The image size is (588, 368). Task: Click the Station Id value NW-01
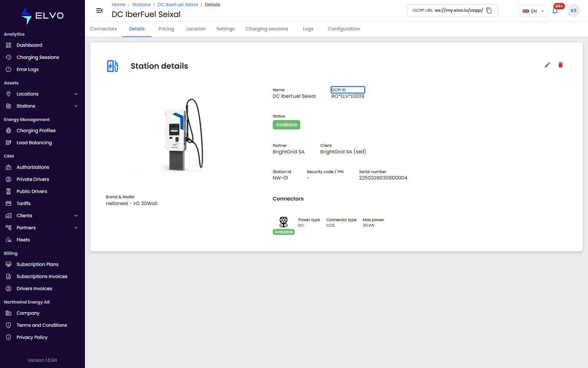pyautogui.click(x=280, y=178)
